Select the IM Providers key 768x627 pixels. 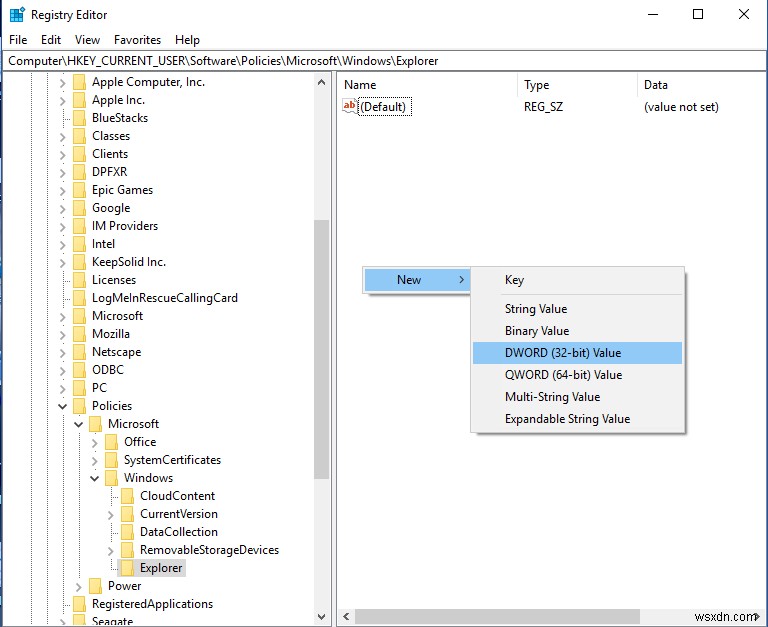coord(125,226)
